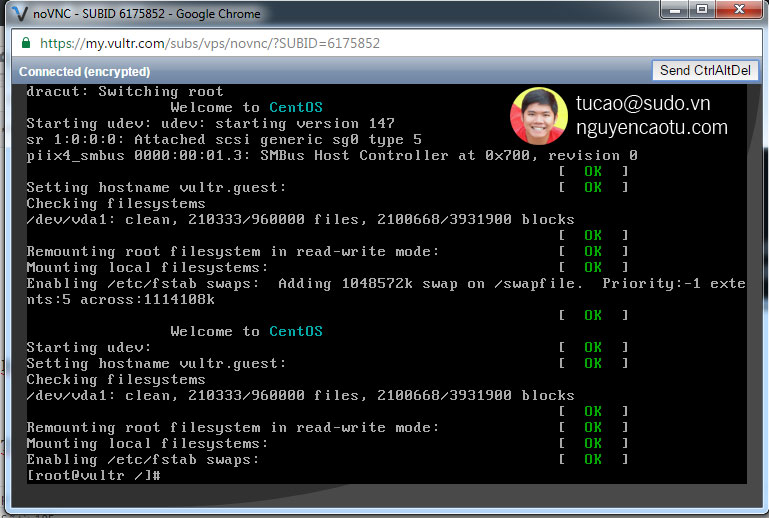Click the Vultr logo in the title bar

tap(16, 14)
